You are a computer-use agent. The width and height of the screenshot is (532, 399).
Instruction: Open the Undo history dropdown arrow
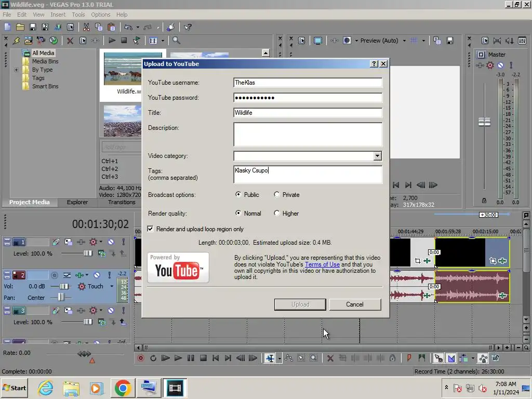coord(138,27)
